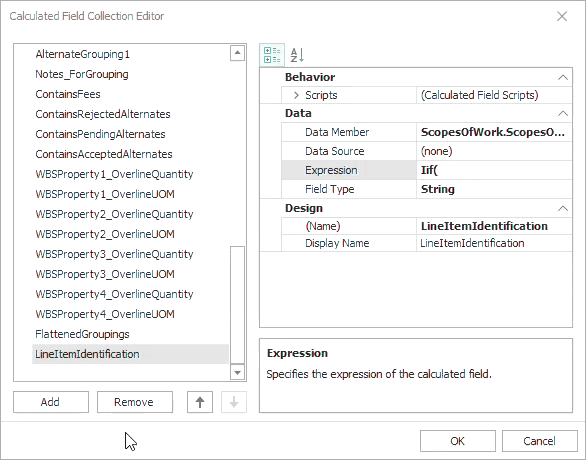Image resolution: width=586 pixels, height=460 pixels.
Task: Select the Data Member property label
Action: tap(337, 132)
